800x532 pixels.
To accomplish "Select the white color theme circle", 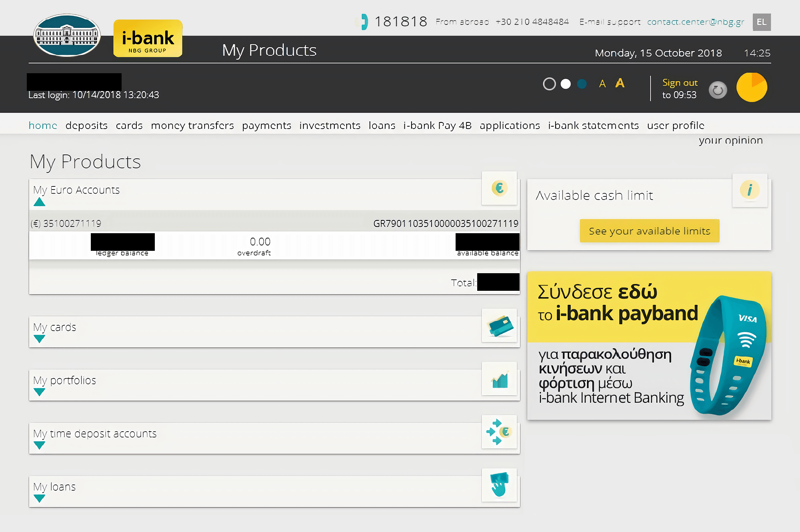I will click(x=566, y=84).
